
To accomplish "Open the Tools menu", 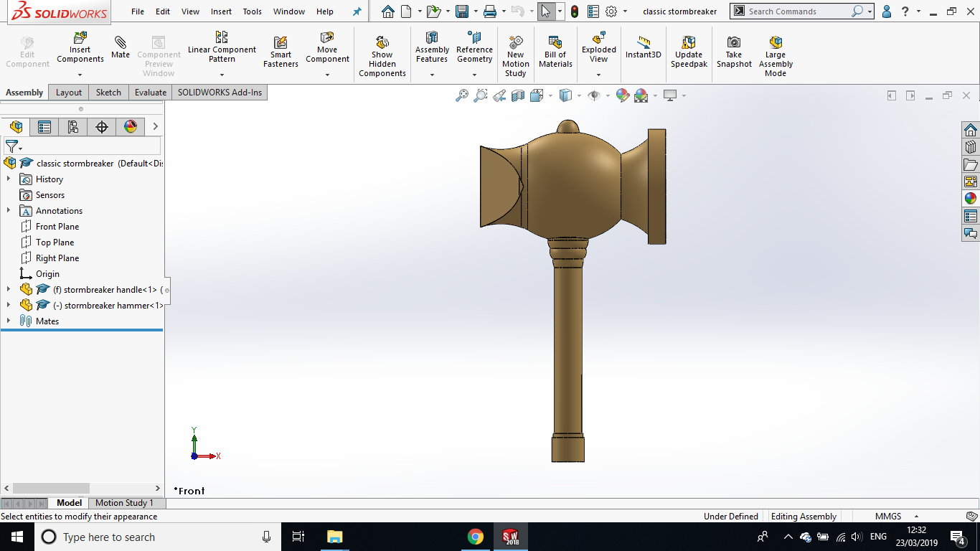I will 252,11.
